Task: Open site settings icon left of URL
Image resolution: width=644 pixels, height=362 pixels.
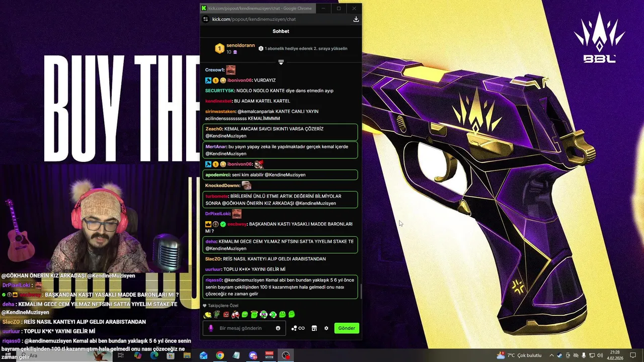Action: [205, 19]
